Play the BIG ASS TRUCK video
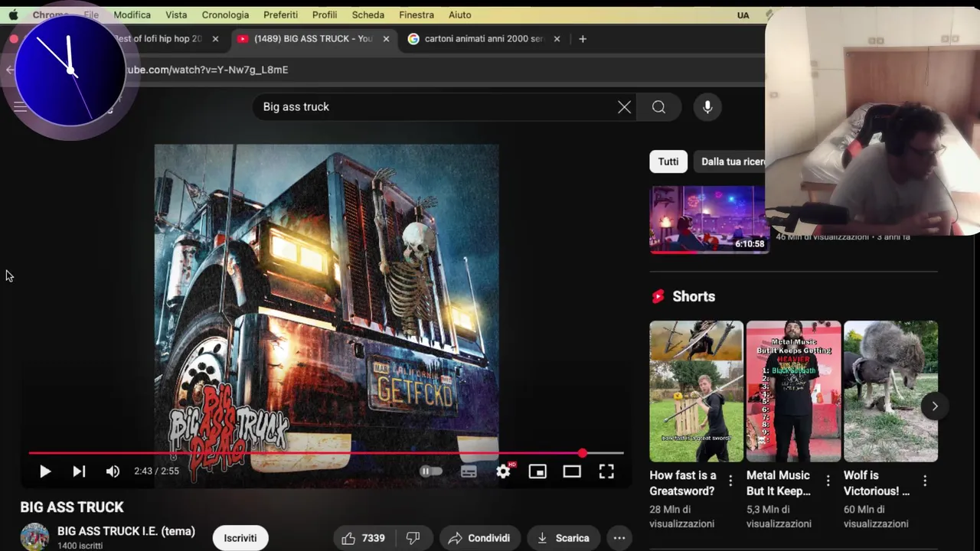The height and width of the screenshot is (551, 980). pos(44,471)
